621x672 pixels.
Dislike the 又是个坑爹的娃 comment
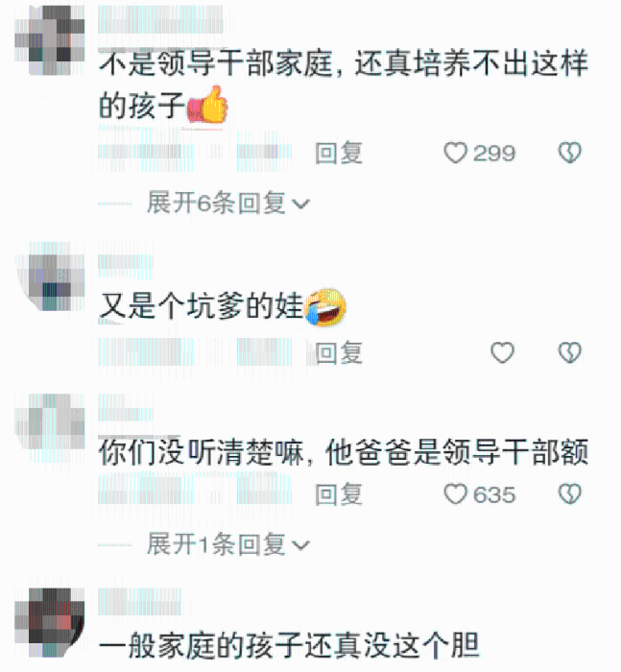tap(569, 352)
